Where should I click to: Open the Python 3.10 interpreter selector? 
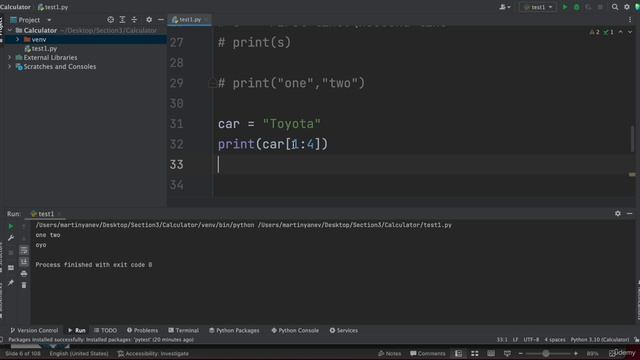pyautogui.click(x=600, y=340)
